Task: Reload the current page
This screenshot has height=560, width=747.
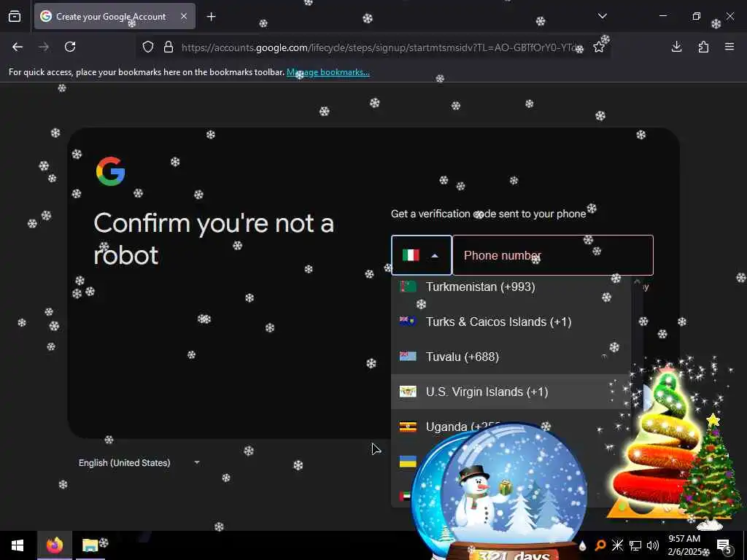Action: [x=70, y=47]
